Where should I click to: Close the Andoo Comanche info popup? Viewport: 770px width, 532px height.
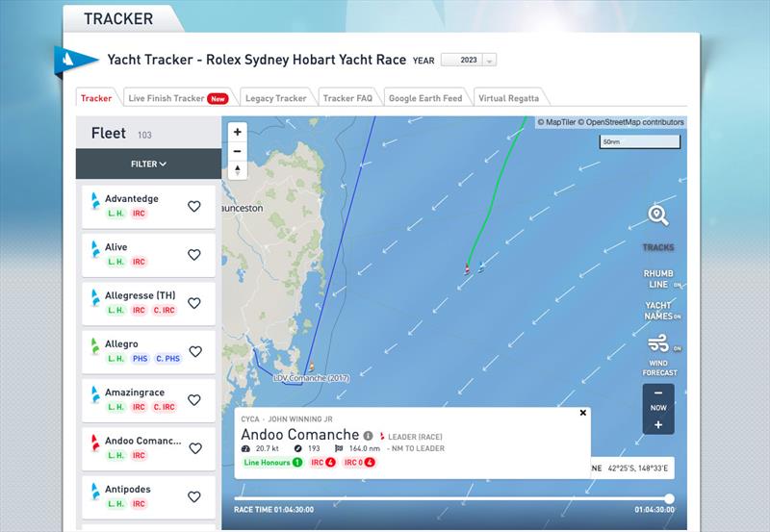click(583, 413)
